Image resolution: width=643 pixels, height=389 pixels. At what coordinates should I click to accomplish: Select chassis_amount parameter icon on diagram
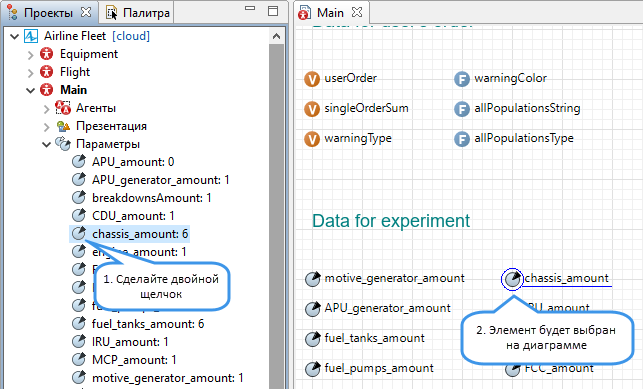click(x=512, y=279)
